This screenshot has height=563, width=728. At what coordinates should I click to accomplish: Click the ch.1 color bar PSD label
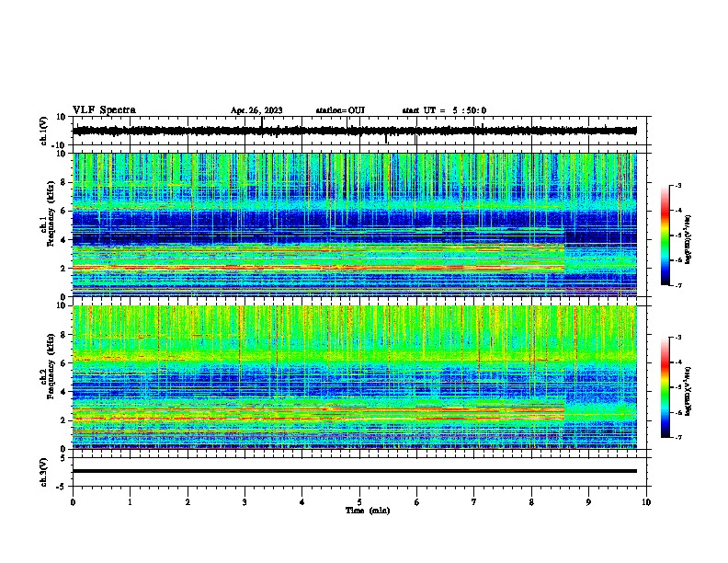coord(688,239)
